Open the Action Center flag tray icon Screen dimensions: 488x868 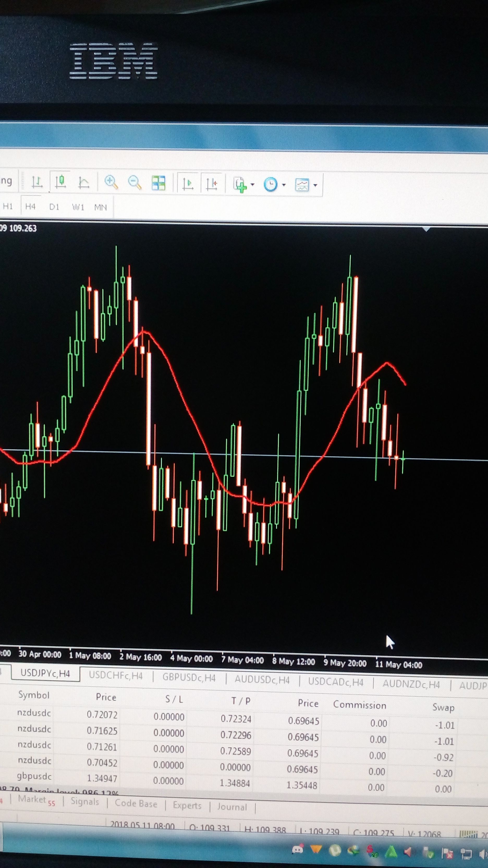(447, 853)
